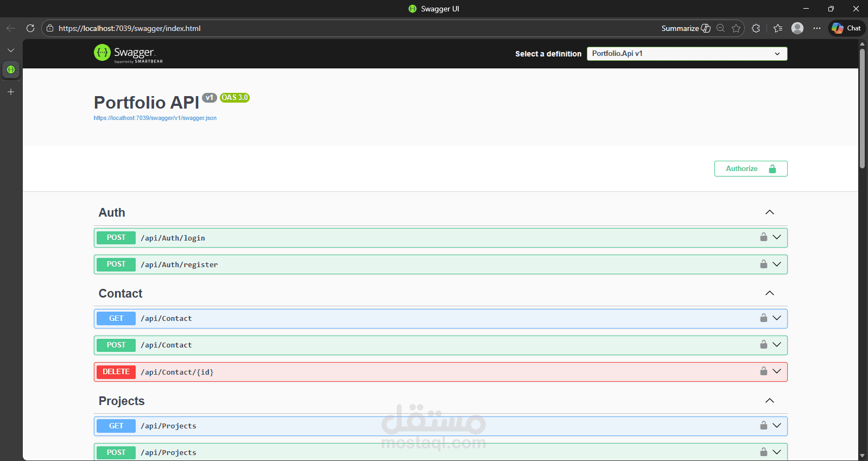Open the Portfolio.Api v1 definition dropdown
The height and width of the screenshot is (461, 868).
click(687, 54)
